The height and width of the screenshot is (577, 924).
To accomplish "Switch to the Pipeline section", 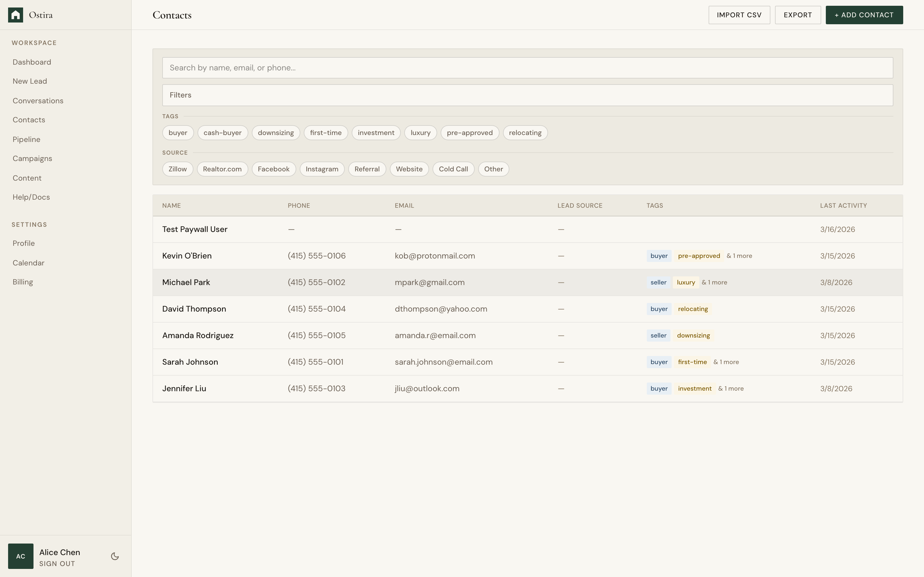I will [x=26, y=139].
